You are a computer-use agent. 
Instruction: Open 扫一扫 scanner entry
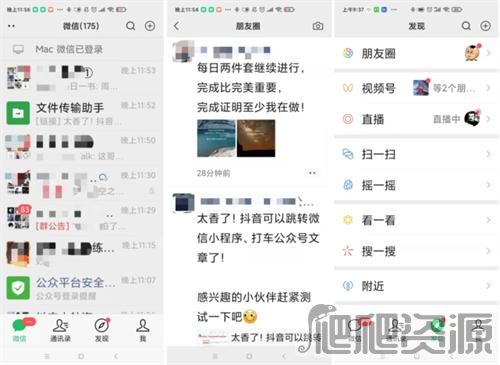pyautogui.click(x=417, y=154)
